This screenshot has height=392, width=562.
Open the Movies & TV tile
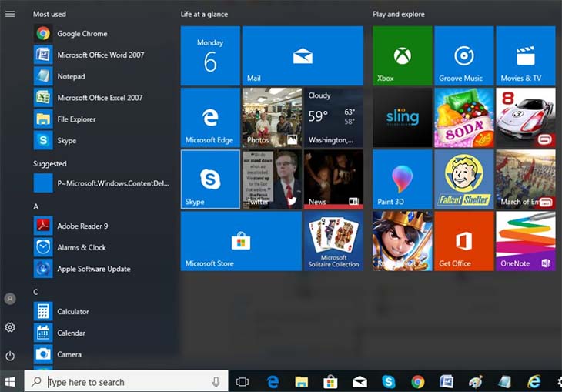pyautogui.click(x=526, y=56)
